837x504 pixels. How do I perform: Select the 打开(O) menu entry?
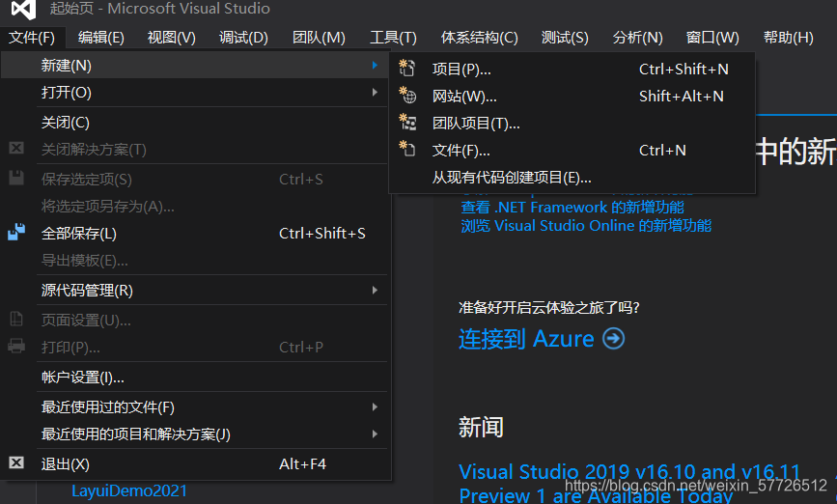[194, 93]
